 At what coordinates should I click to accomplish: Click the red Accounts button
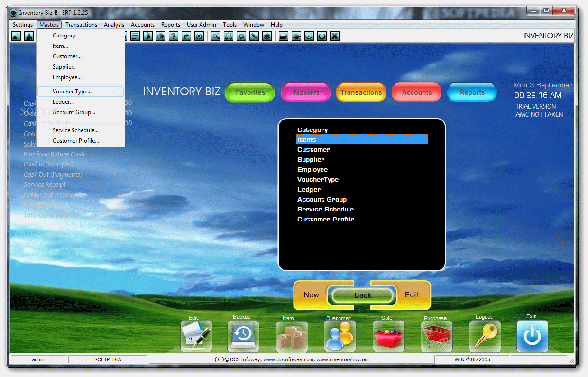[x=417, y=92]
